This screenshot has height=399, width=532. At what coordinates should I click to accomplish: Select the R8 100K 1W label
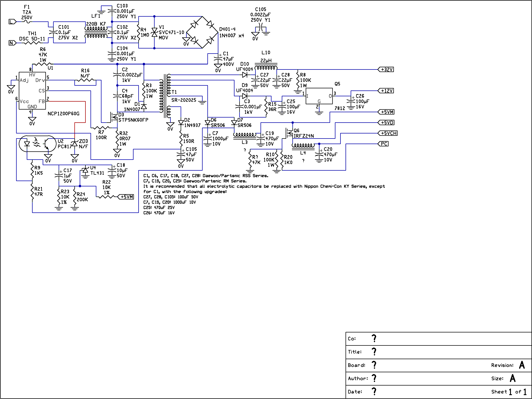tap(305, 80)
